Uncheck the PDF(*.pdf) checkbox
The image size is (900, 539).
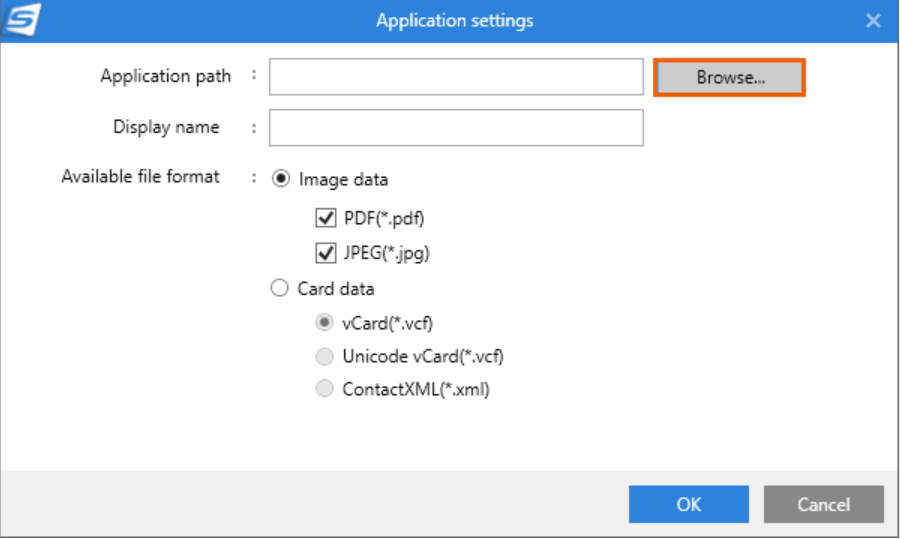click(x=325, y=218)
